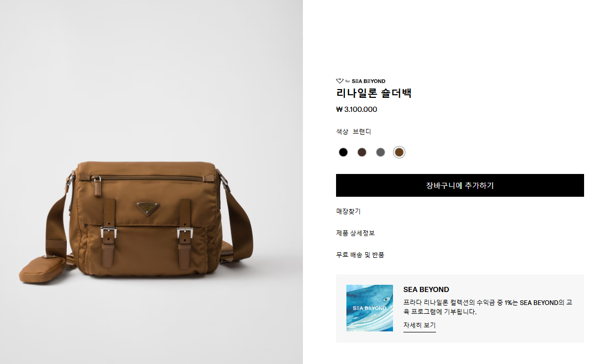Click the triangle logo plate on the bag

click(147, 208)
